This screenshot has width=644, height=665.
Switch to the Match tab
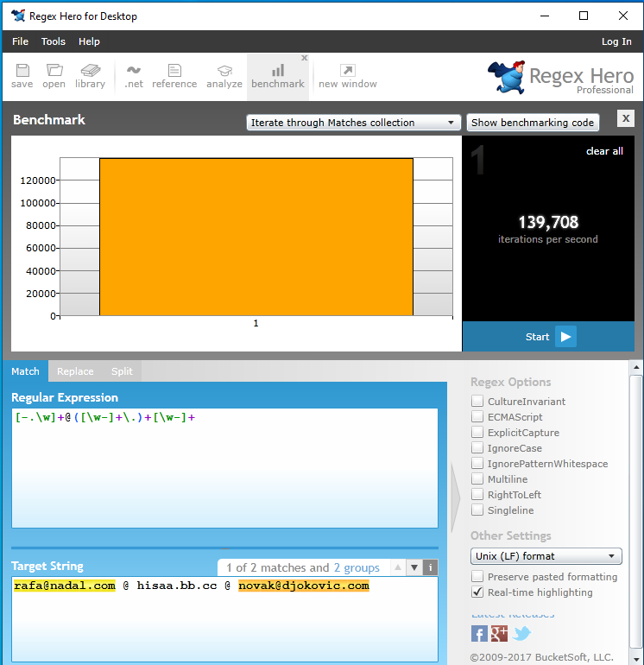click(x=25, y=371)
